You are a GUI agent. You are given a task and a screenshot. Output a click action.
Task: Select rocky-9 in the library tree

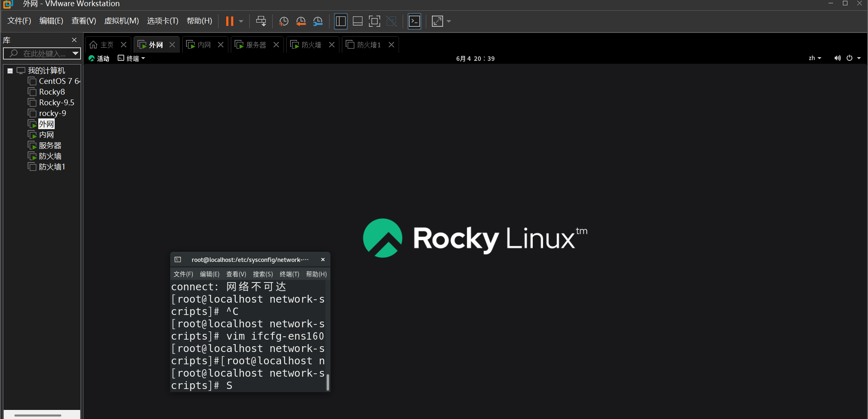coord(52,113)
